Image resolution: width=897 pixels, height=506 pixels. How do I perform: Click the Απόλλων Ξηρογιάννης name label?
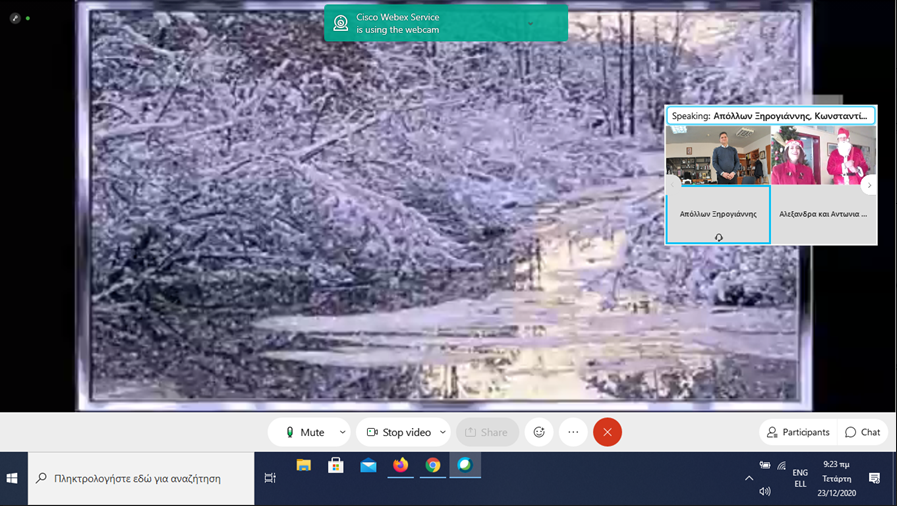[718, 214]
